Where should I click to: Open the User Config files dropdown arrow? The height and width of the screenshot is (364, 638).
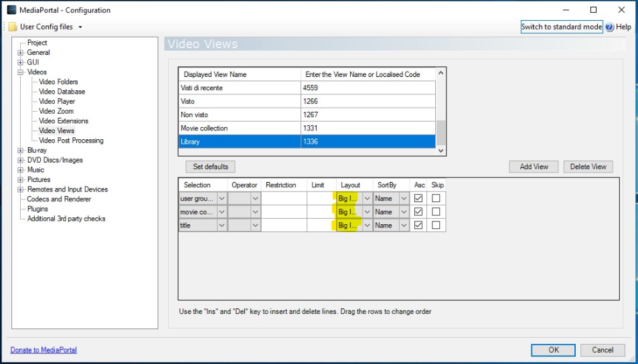(x=80, y=27)
